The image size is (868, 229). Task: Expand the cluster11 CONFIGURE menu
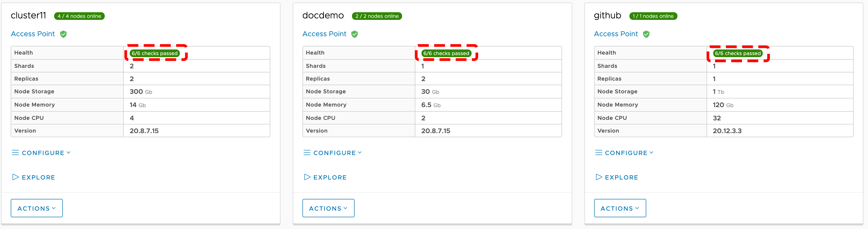click(x=41, y=153)
